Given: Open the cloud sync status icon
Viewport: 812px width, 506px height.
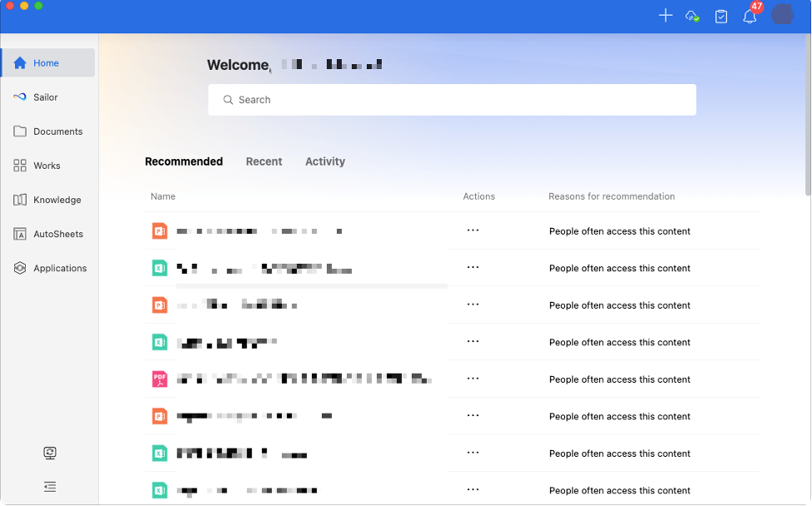Looking at the screenshot, I should coord(692,16).
